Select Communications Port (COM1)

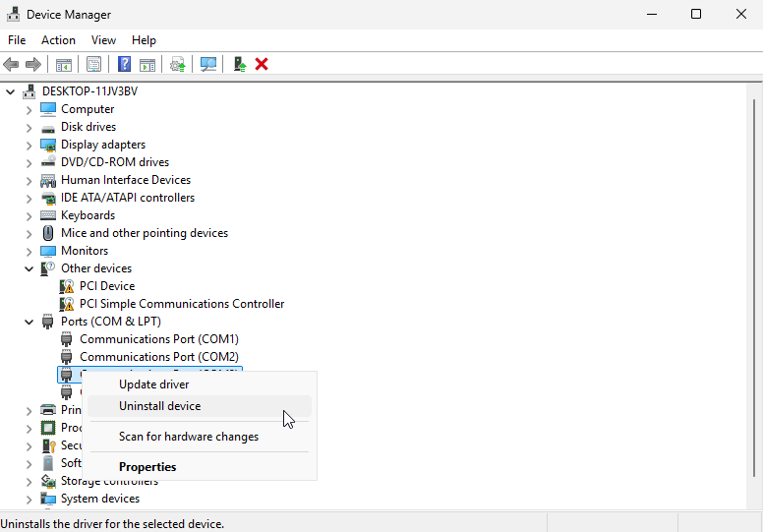click(x=159, y=339)
